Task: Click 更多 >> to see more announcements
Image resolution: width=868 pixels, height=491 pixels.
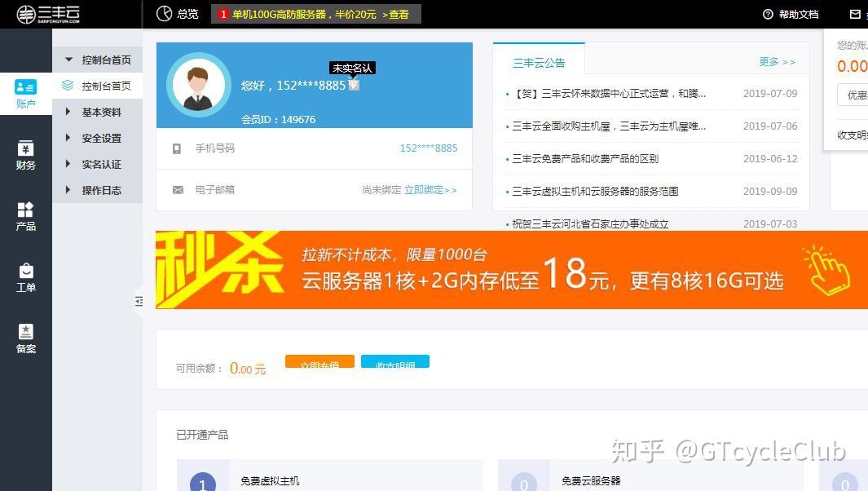Action: point(778,61)
